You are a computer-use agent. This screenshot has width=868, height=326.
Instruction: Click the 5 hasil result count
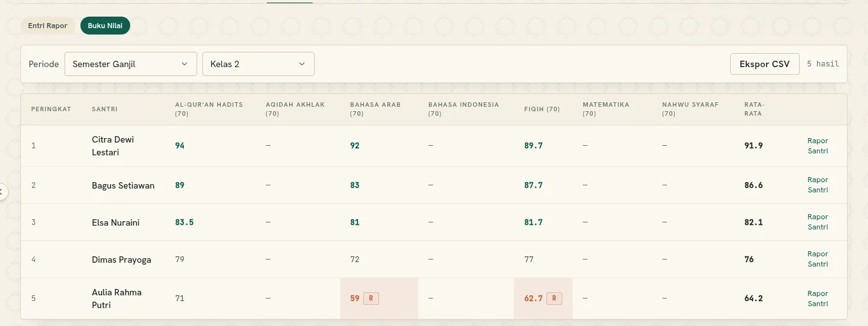point(823,64)
